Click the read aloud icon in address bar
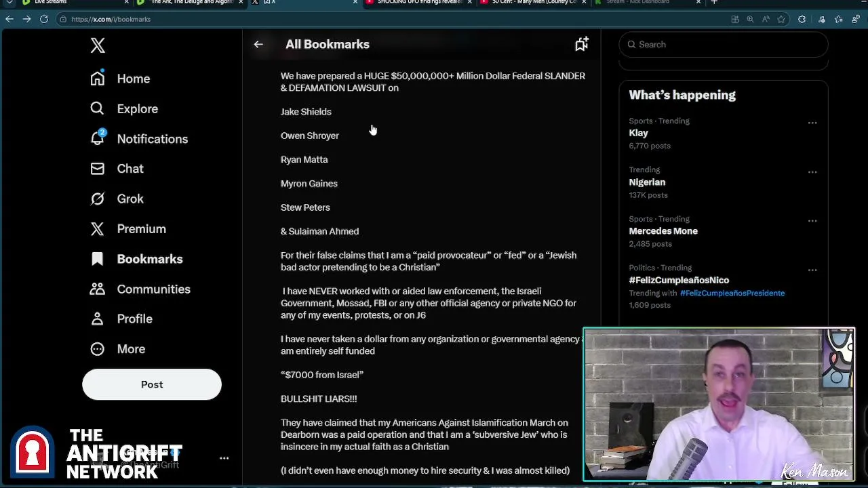868x488 pixels. point(766,19)
